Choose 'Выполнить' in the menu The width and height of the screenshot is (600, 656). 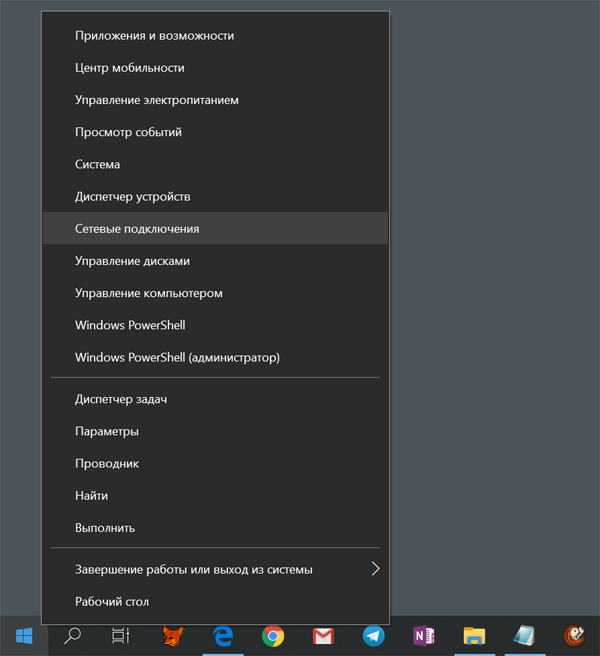click(105, 527)
